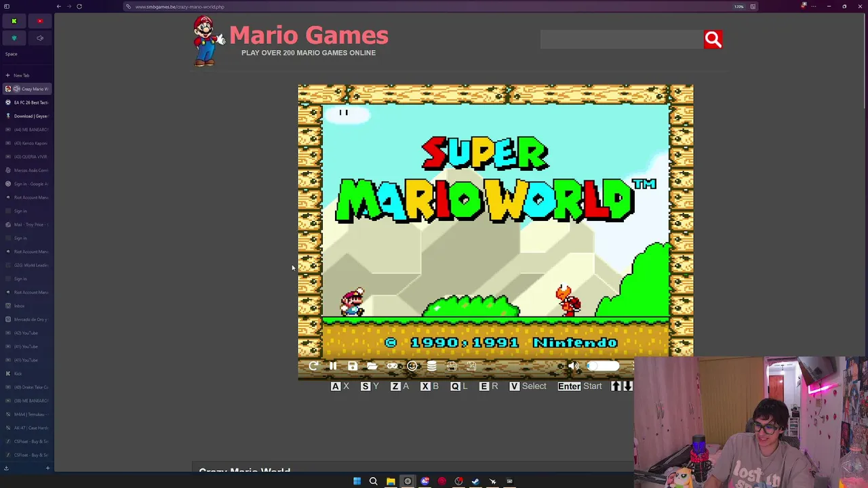Save the game state (floppy disk icon)

353,366
